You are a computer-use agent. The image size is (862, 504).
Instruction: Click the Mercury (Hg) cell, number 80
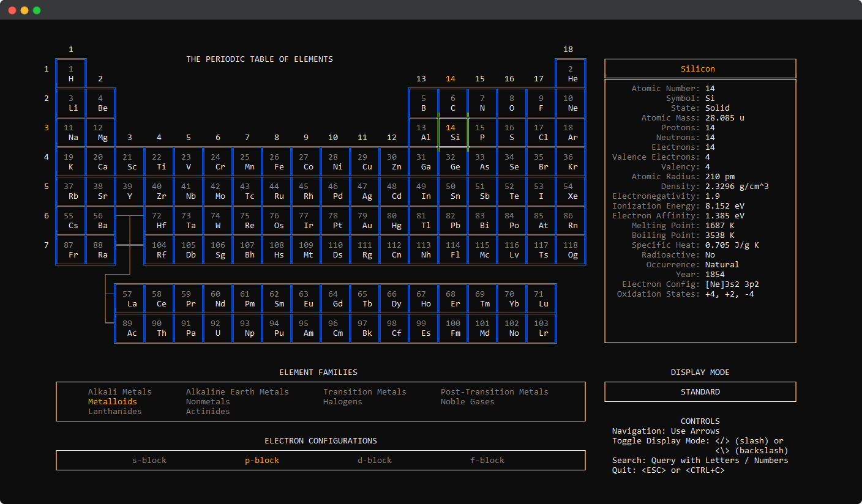[x=394, y=220]
